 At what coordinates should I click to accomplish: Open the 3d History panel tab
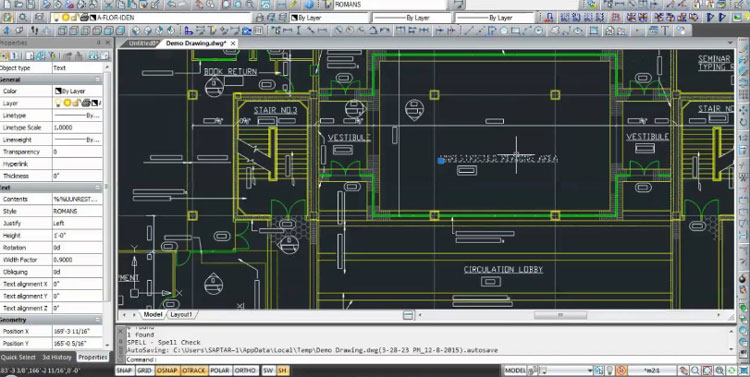click(x=57, y=357)
